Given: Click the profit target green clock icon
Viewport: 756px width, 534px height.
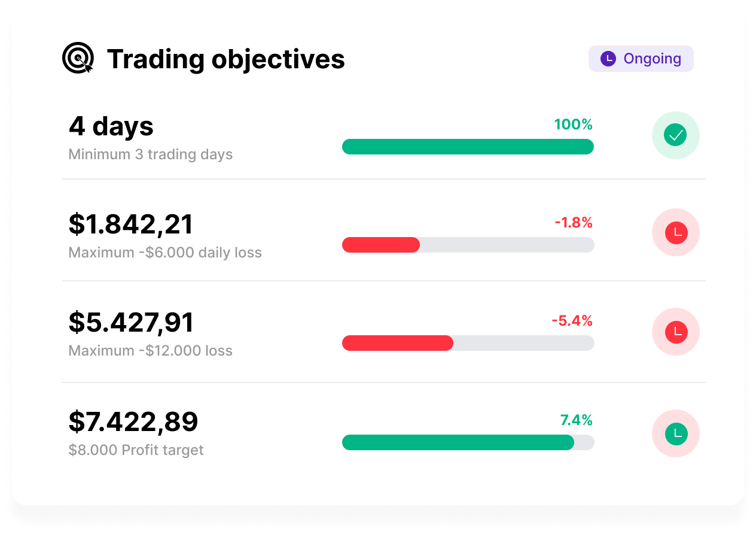Looking at the screenshot, I should tap(675, 433).
